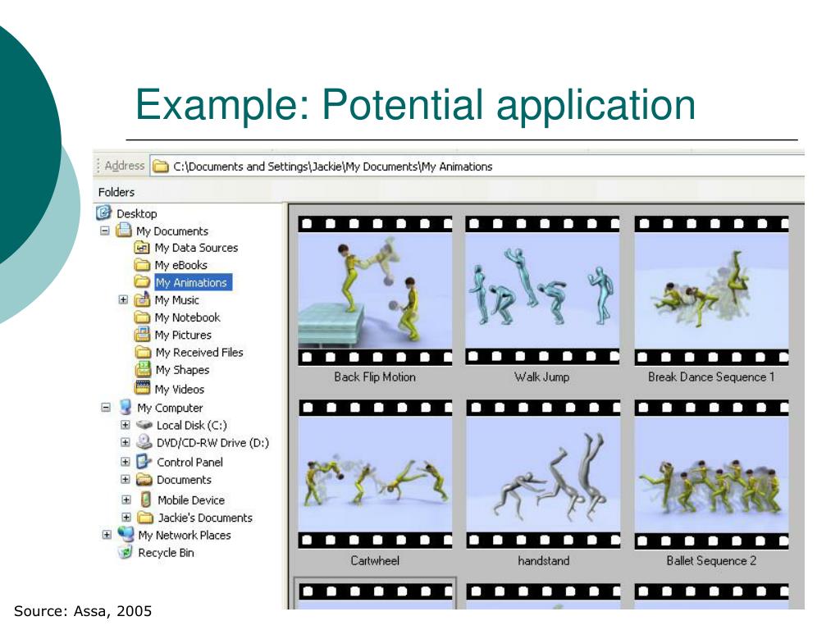Click the Desktop icon in folder tree
This screenshot has width=840, height=630.
click(103, 212)
